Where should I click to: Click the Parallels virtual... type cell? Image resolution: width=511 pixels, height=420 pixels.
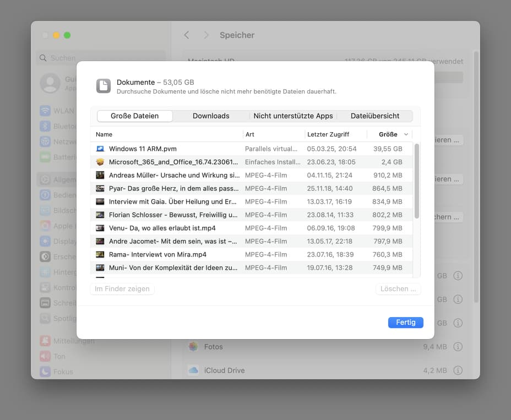271,149
